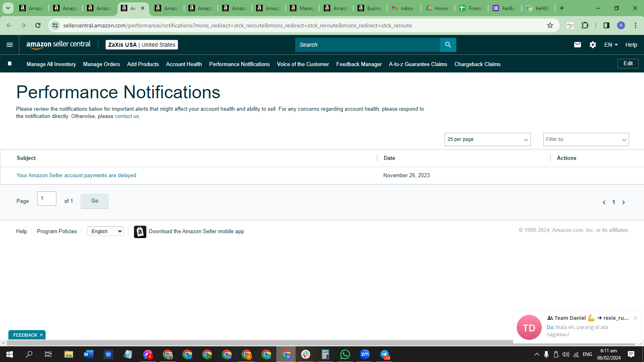This screenshot has height=362, width=644.
Task: Open the messages envelope icon
Action: pos(577,45)
